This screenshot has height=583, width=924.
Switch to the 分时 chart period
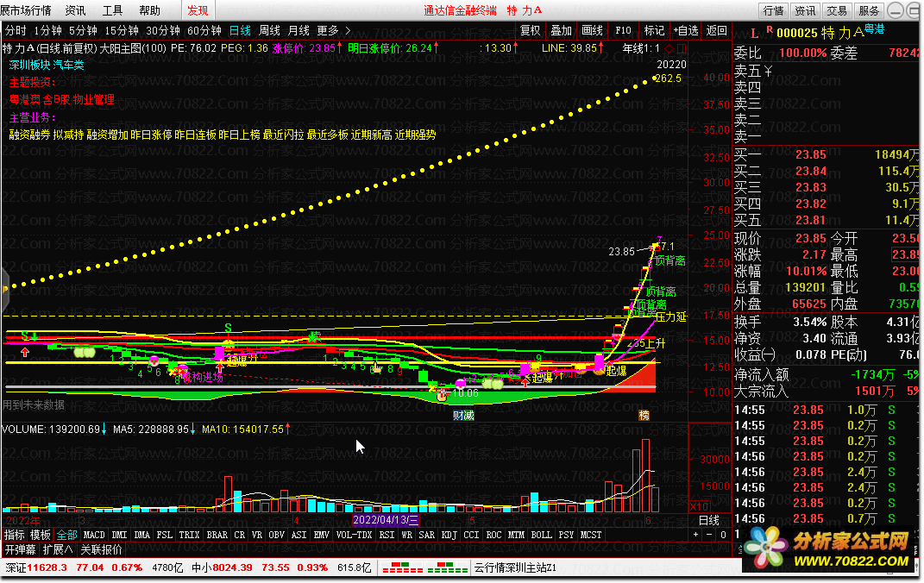point(16,31)
